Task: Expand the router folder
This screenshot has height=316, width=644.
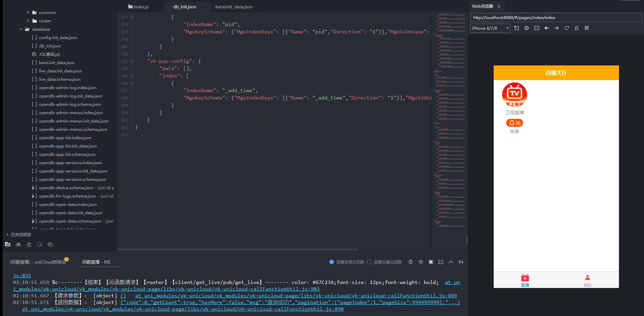Action: [x=28, y=21]
